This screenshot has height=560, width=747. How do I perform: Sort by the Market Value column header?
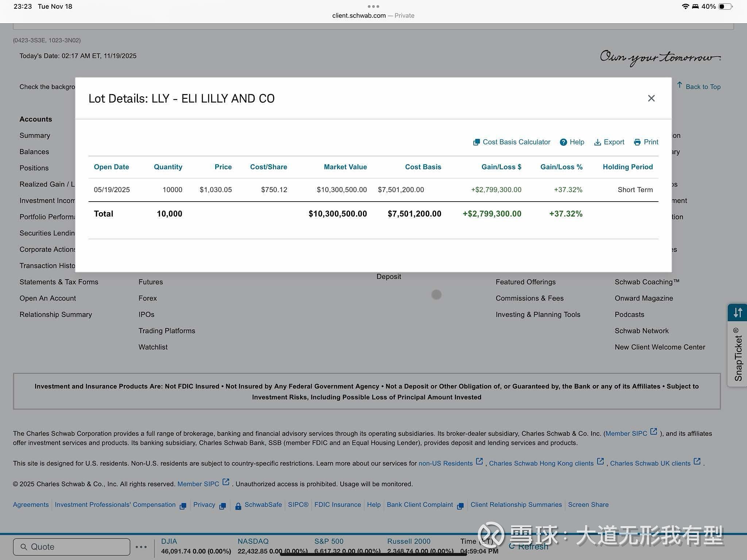[x=345, y=167]
